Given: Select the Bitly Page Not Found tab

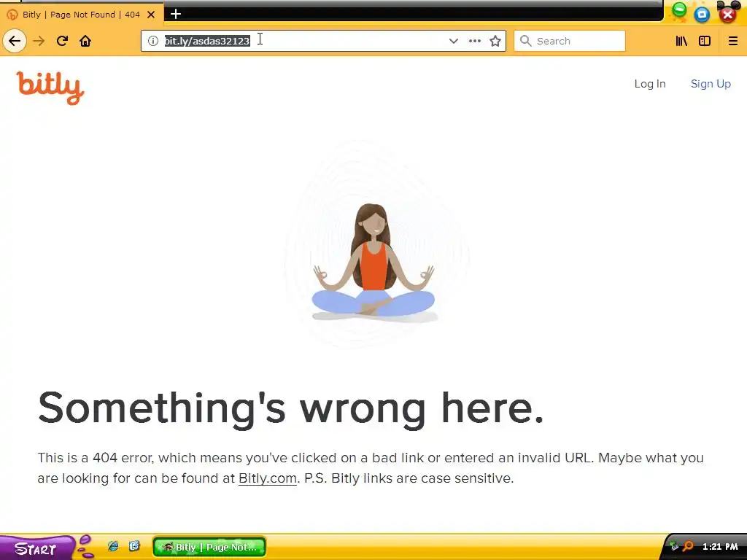Looking at the screenshot, I should (x=82, y=15).
